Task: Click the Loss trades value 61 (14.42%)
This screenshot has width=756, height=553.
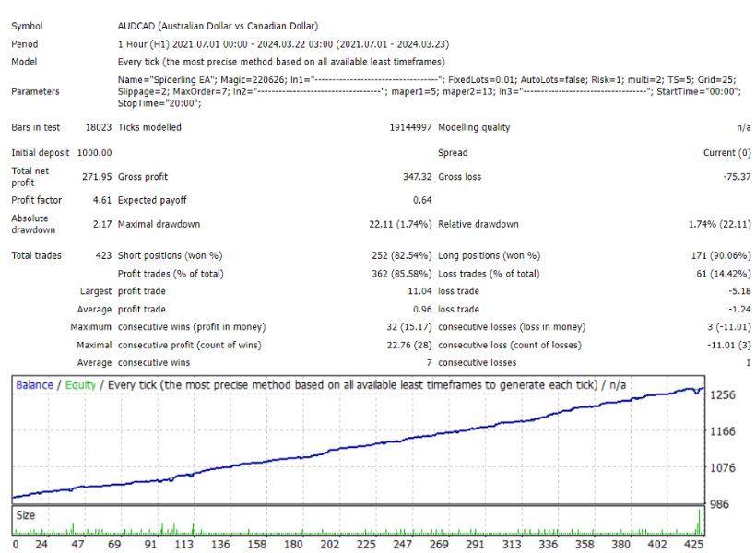Action: [723, 274]
